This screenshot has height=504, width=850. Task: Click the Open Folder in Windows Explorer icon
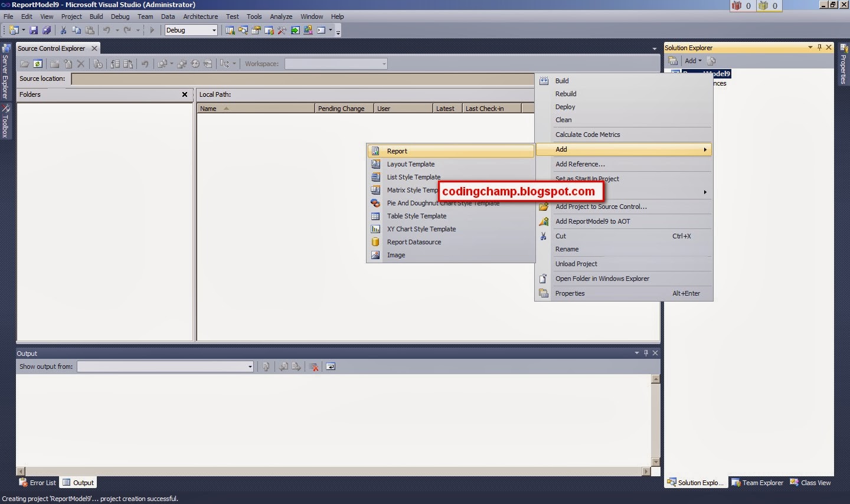544,279
